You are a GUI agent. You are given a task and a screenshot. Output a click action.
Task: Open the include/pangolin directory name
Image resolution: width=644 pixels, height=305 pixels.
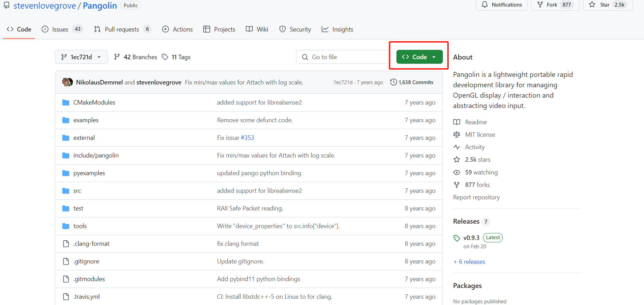click(96, 155)
